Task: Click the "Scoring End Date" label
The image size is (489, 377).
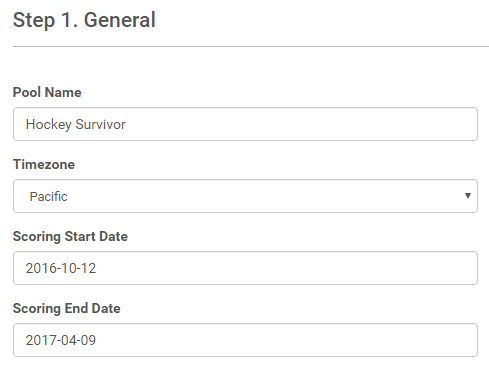Action: (67, 308)
